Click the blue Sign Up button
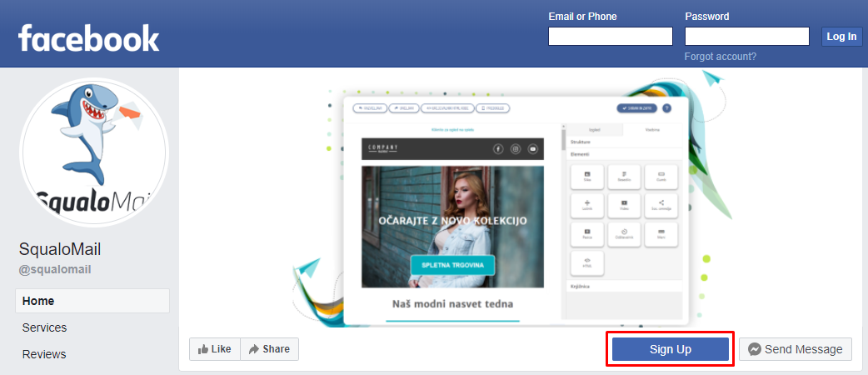 tap(671, 349)
